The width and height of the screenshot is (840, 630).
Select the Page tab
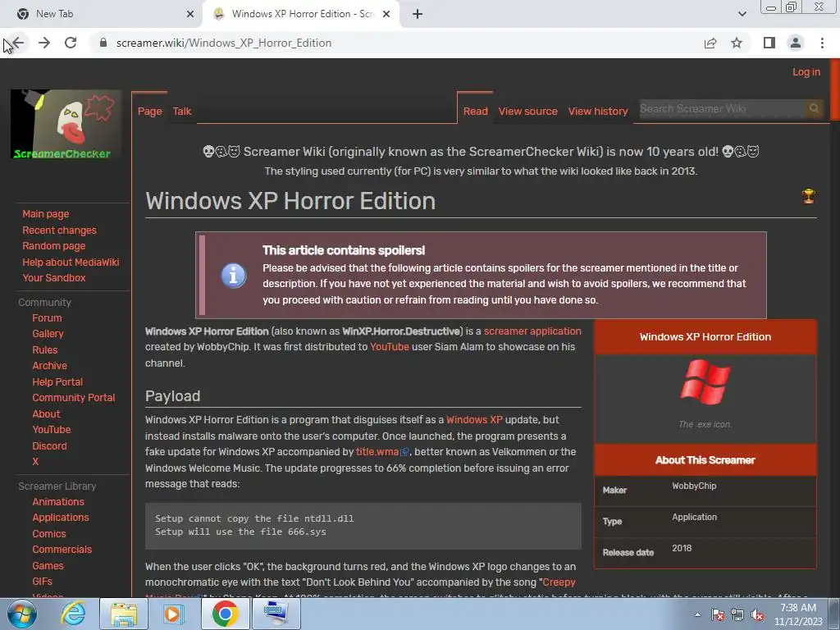tap(149, 112)
